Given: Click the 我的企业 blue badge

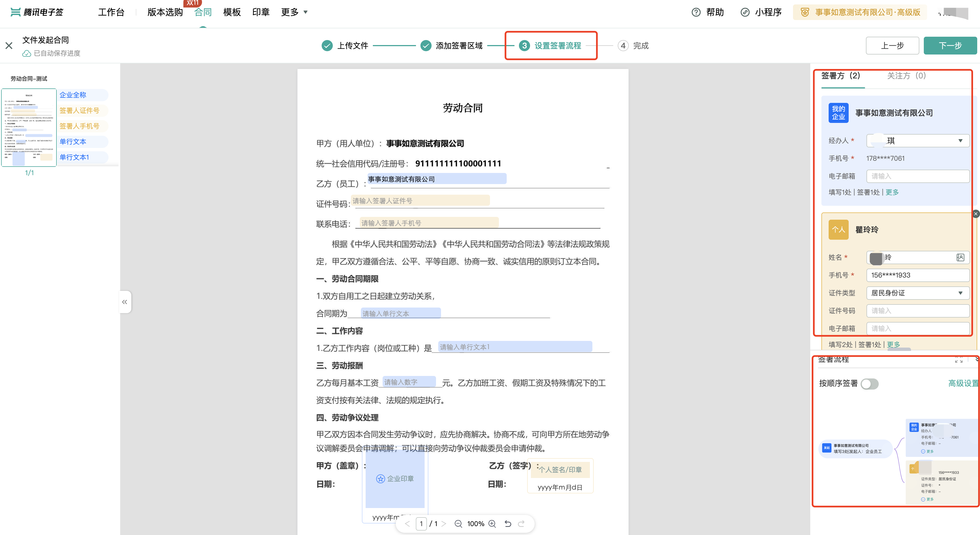Looking at the screenshot, I should [x=838, y=113].
